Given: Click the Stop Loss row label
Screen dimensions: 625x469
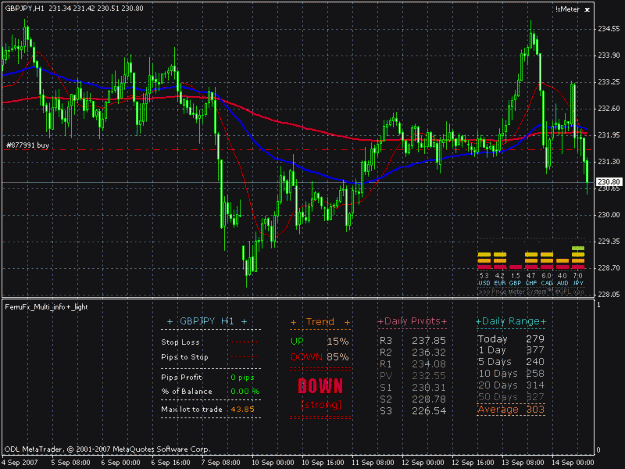Looking at the screenshot, I should pyautogui.click(x=180, y=342).
